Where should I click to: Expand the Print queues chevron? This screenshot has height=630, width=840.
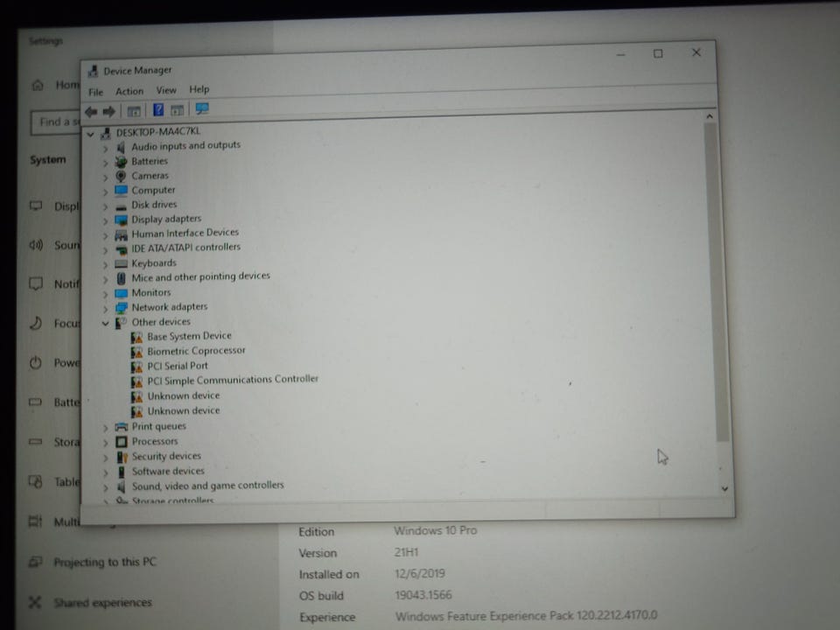coord(105,428)
